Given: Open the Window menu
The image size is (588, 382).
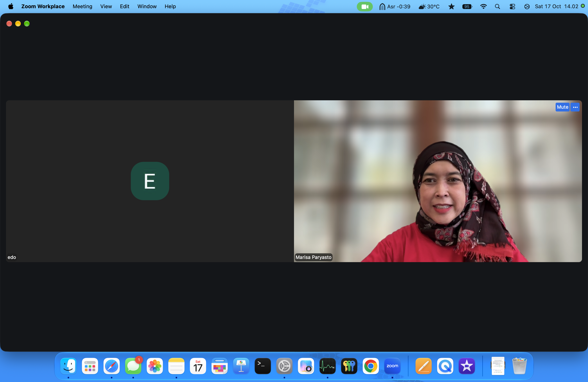Looking at the screenshot, I should coord(147,6).
